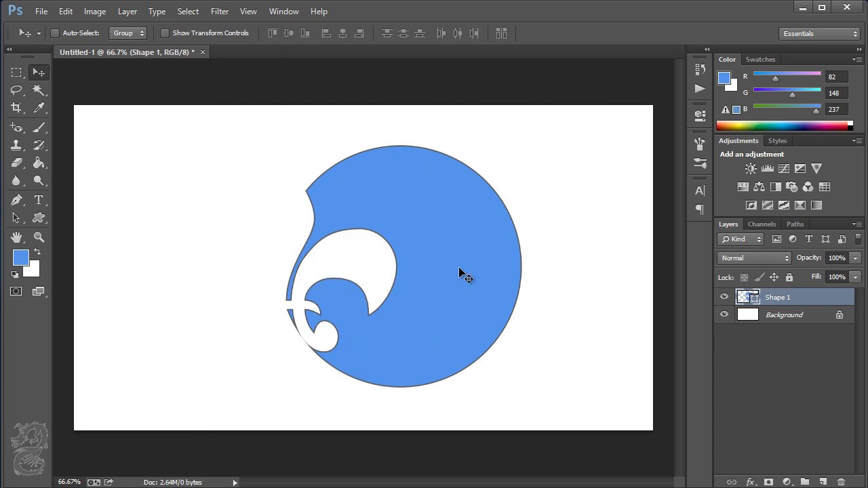Enable Auto-Select checkbox
The height and width of the screenshot is (488, 868).
56,33
